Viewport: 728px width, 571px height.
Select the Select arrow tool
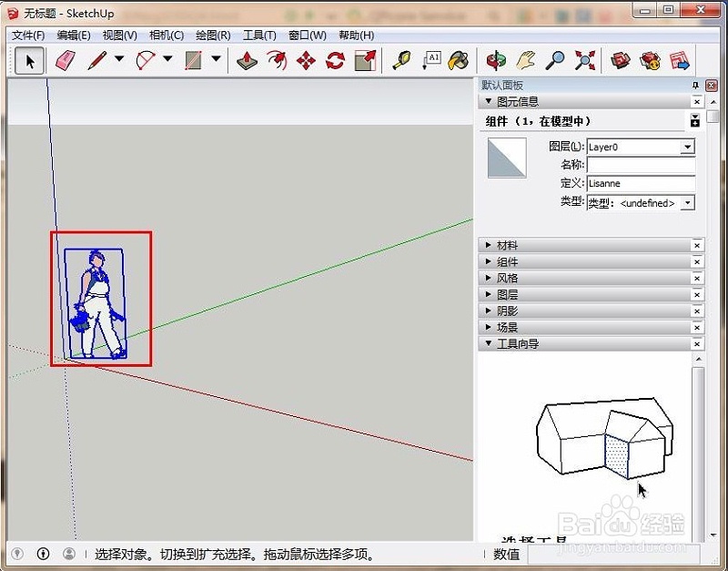(30, 61)
